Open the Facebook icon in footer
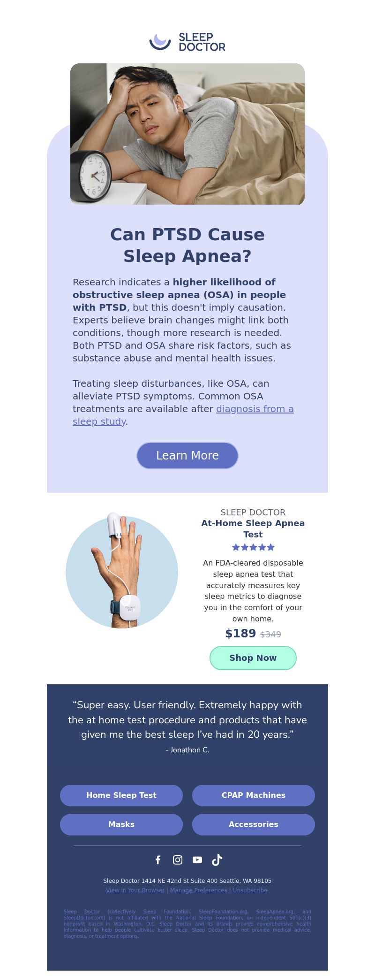This screenshot has height=980, width=375. pos(158,859)
